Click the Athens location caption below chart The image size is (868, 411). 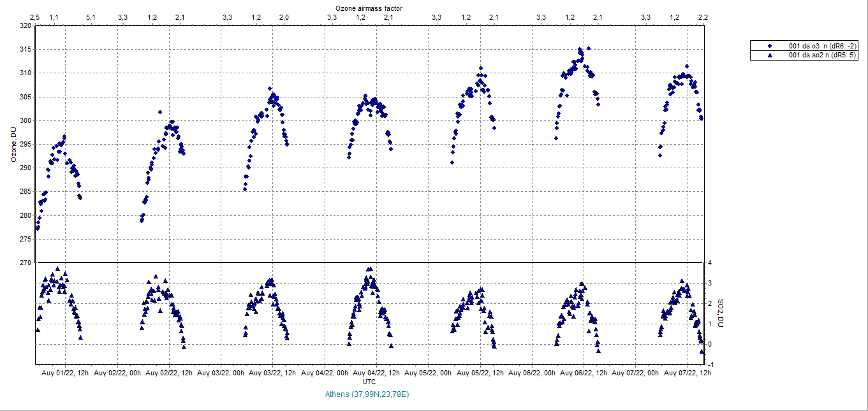367,394
